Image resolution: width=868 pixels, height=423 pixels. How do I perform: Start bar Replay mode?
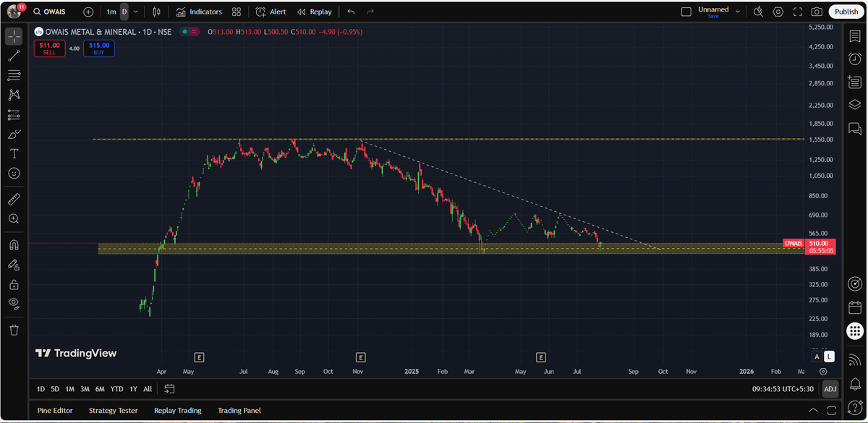tap(315, 12)
